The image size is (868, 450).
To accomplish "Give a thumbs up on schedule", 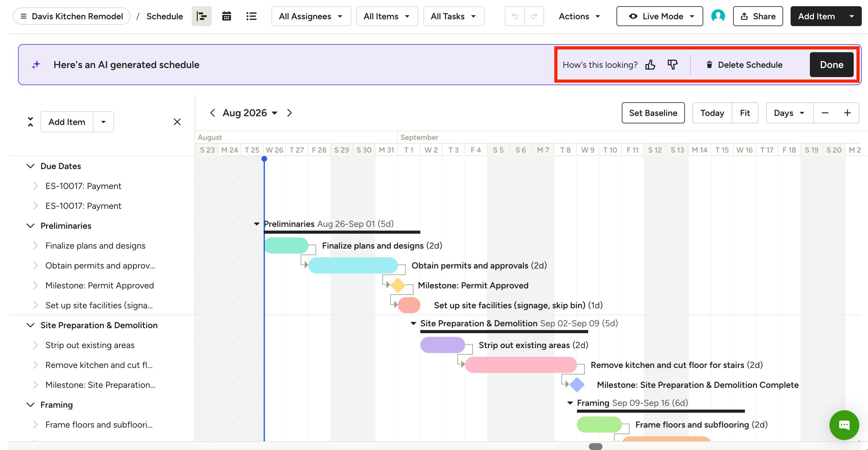I will (x=650, y=65).
